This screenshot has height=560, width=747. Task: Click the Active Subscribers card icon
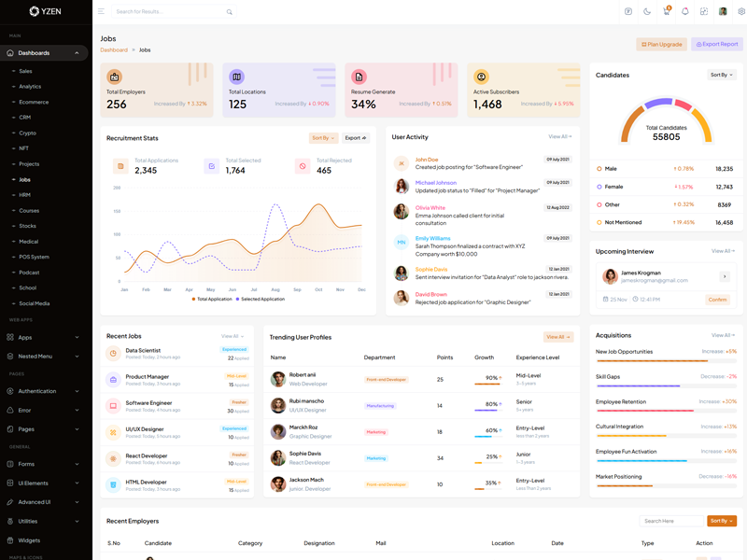point(481,77)
